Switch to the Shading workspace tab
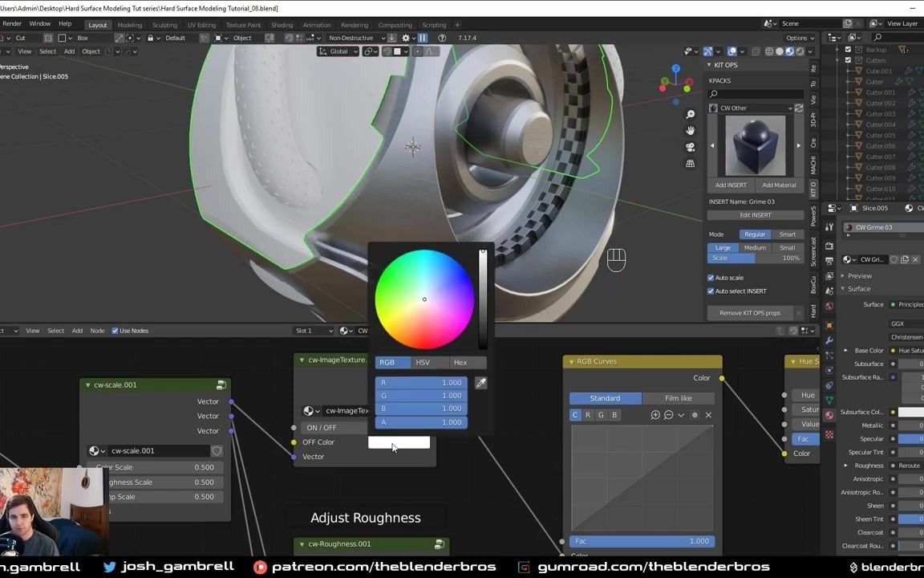The width and height of the screenshot is (924, 578). [x=282, y=24]
